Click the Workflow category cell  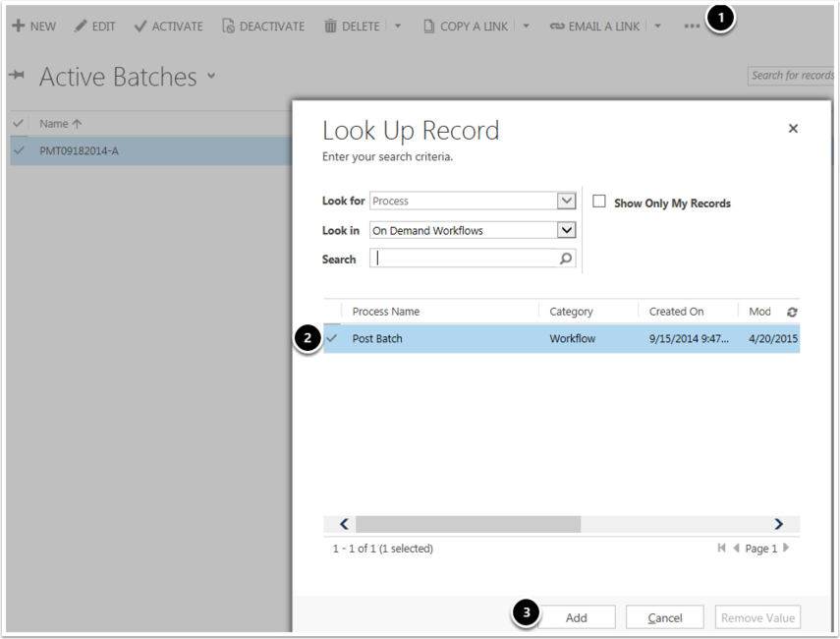point(572,339)
